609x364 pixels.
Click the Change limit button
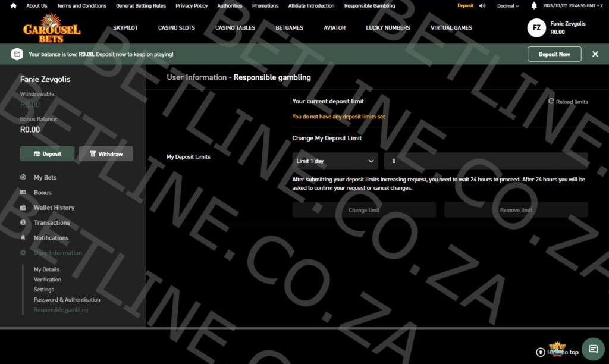[x=364, y=210]
